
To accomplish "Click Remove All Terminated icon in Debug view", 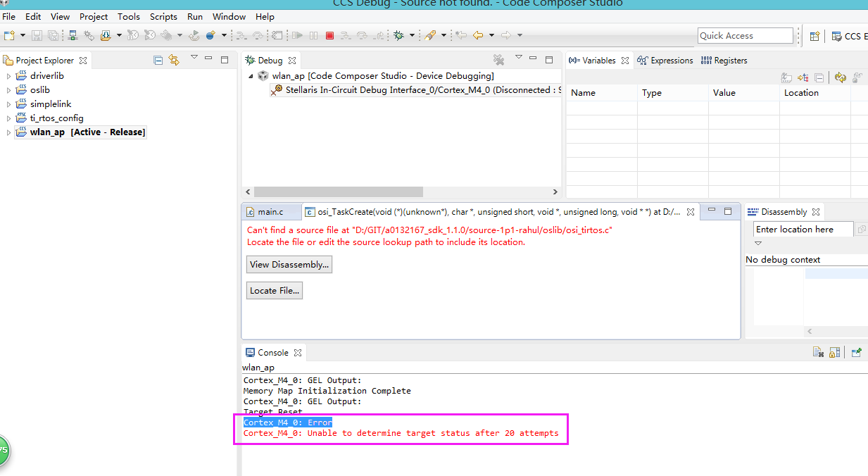I will click(x=498, y=60).
